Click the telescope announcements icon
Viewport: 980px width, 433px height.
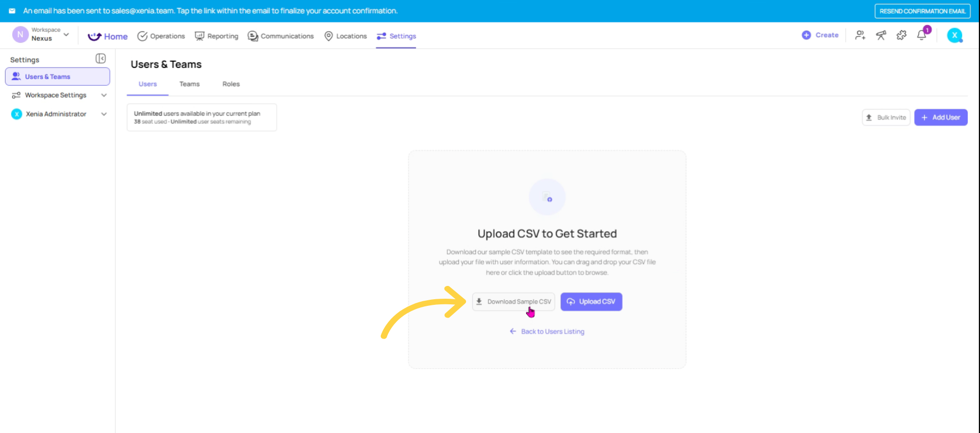[881, 35]
